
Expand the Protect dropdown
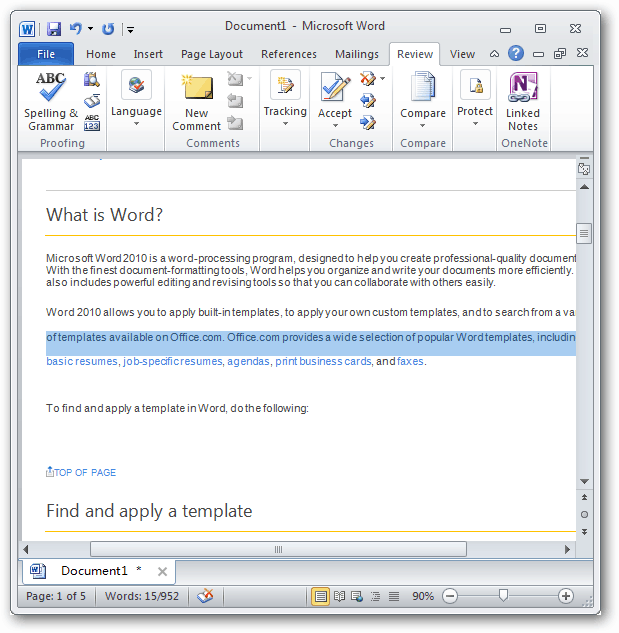click(475, 124)
